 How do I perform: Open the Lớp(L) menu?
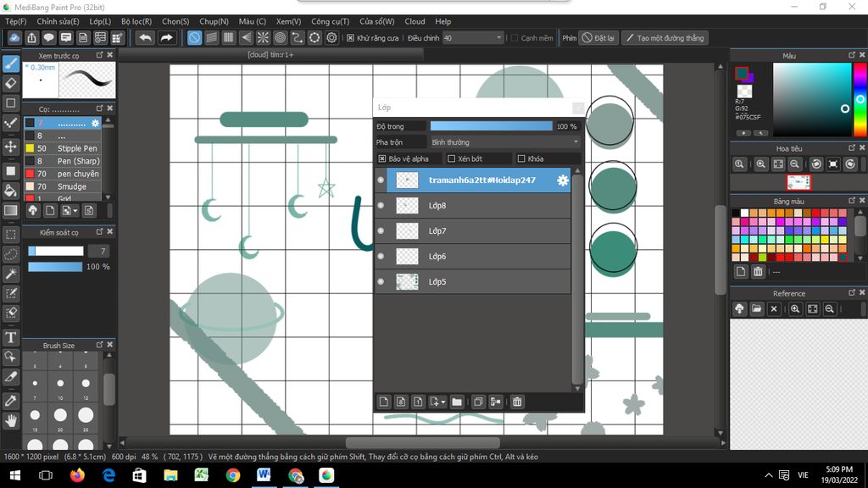point(100,21)
